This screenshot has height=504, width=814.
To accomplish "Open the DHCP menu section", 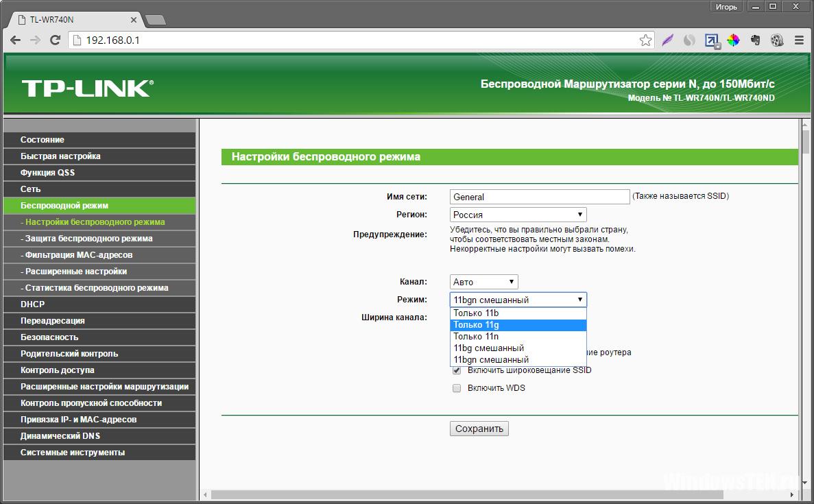I will [x=99, y=304].
